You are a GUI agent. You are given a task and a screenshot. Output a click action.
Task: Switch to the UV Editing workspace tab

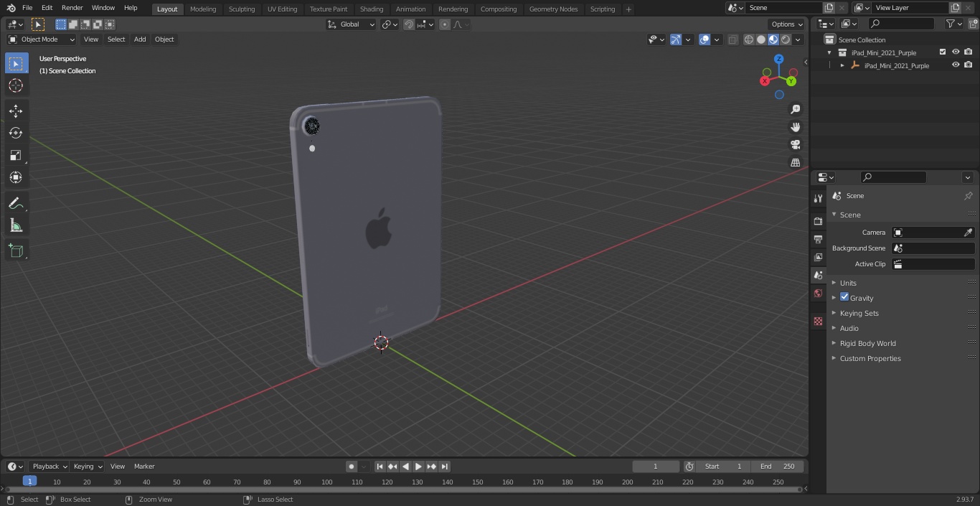(282, 9)
